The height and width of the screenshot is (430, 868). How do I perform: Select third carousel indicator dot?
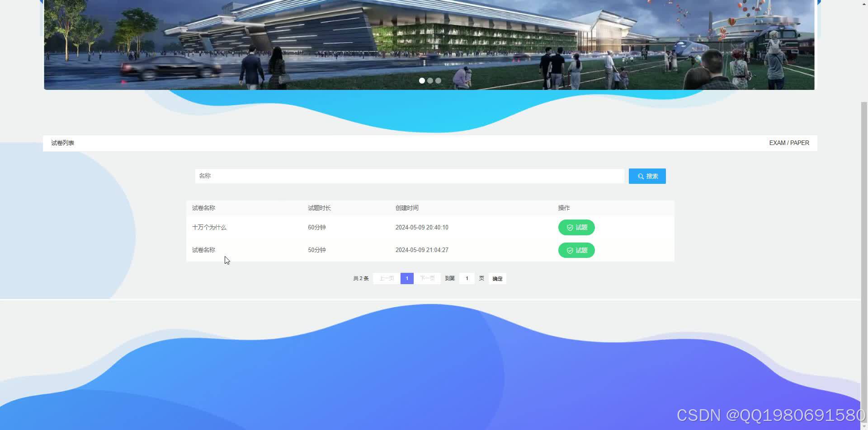[438, 80]
